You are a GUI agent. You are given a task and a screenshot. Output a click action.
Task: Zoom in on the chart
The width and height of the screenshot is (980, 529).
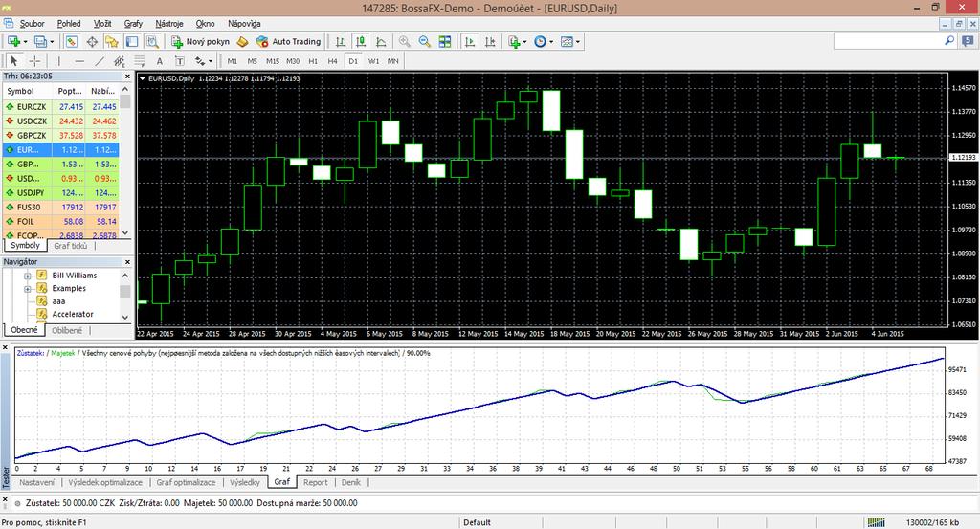(405, 41)
